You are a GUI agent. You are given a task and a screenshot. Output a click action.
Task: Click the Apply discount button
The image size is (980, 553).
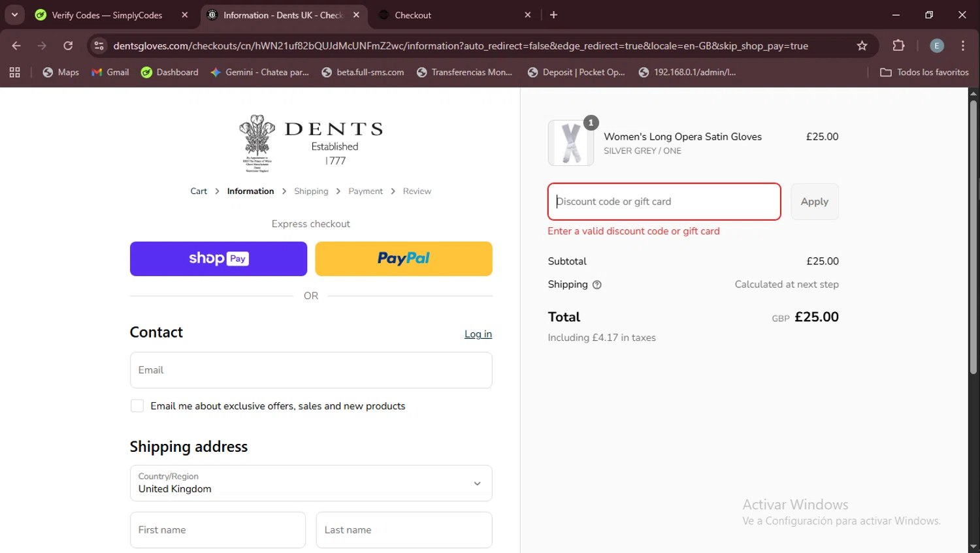point(815,202)
